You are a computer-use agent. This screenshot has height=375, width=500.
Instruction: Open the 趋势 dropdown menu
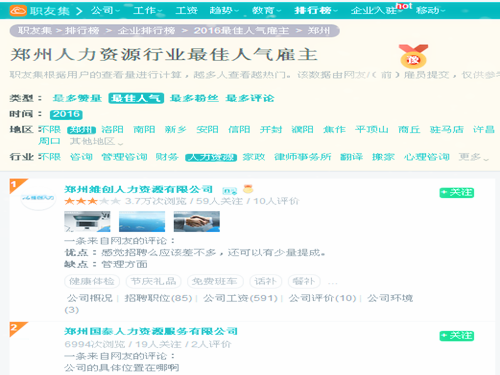tap(224, 10)
